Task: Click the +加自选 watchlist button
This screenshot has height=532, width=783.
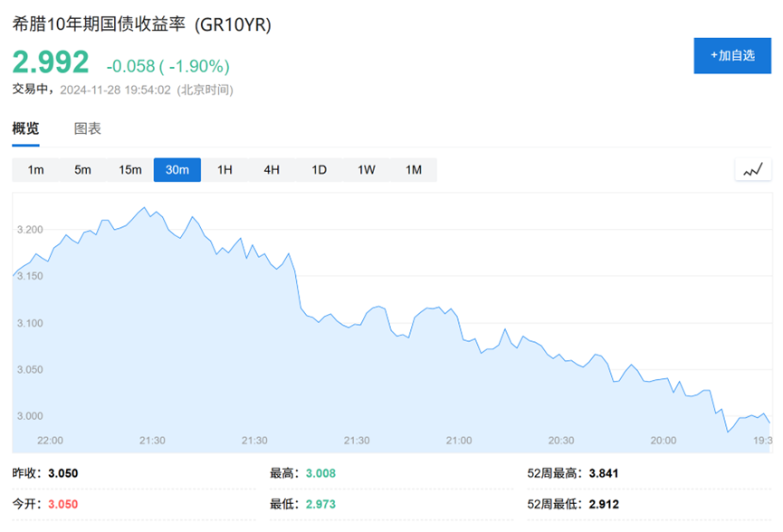Action: (x=732, y=55)
